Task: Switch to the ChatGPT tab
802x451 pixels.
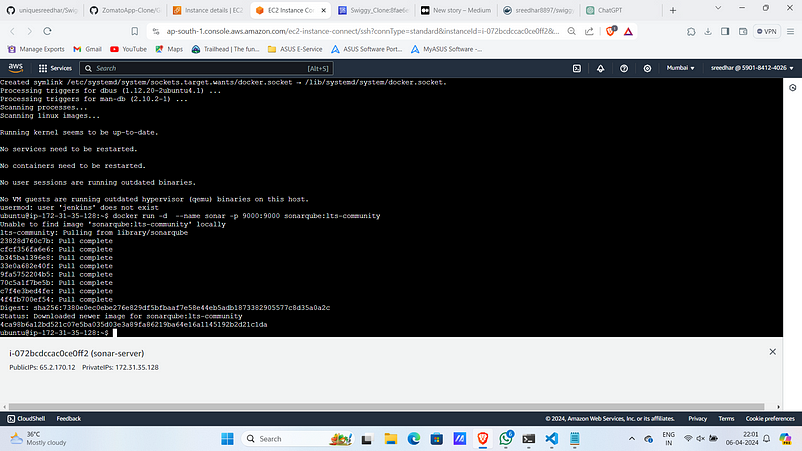Action: pos(622,10)
